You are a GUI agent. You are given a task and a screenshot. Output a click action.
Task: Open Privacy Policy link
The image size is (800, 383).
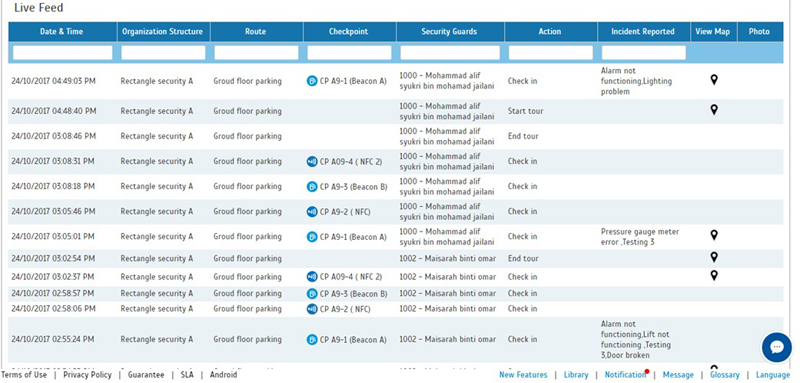pyautogui.click(x=87, y=375)
